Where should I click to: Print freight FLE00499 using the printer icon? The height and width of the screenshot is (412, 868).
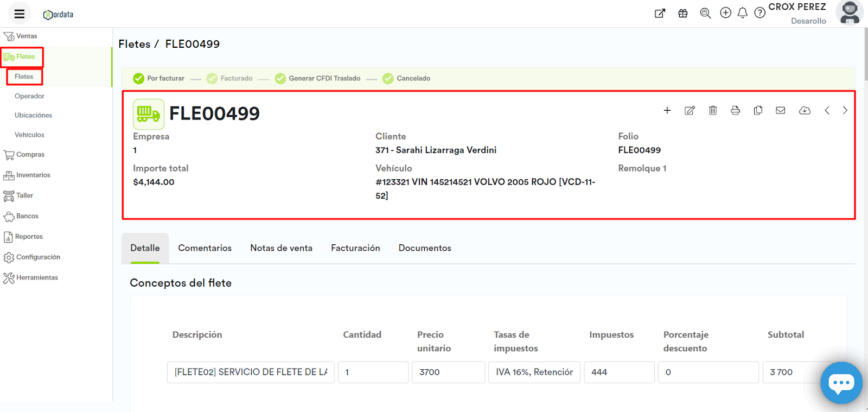click(x=735, y=111)
